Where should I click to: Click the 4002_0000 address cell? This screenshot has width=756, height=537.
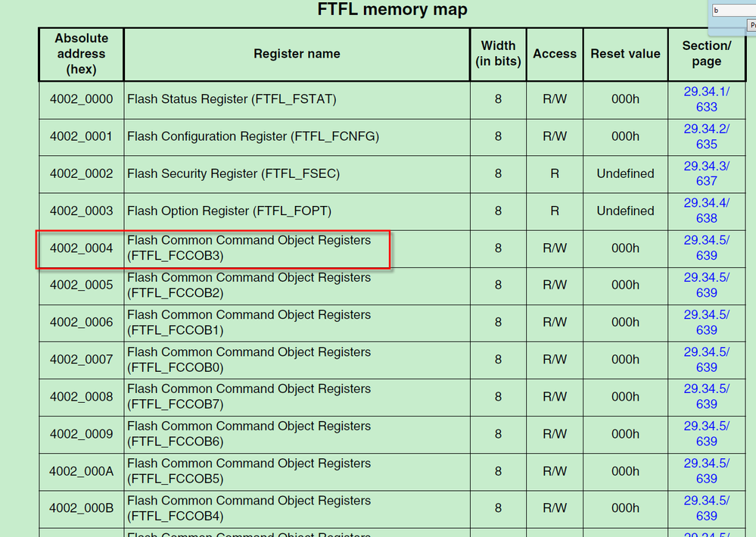coord(81,99)
